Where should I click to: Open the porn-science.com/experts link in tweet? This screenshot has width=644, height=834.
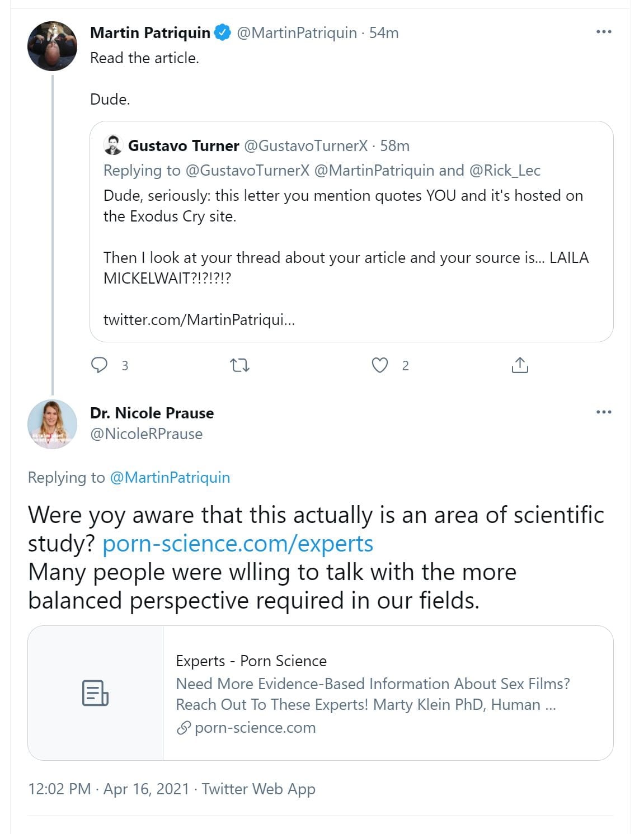238,544
